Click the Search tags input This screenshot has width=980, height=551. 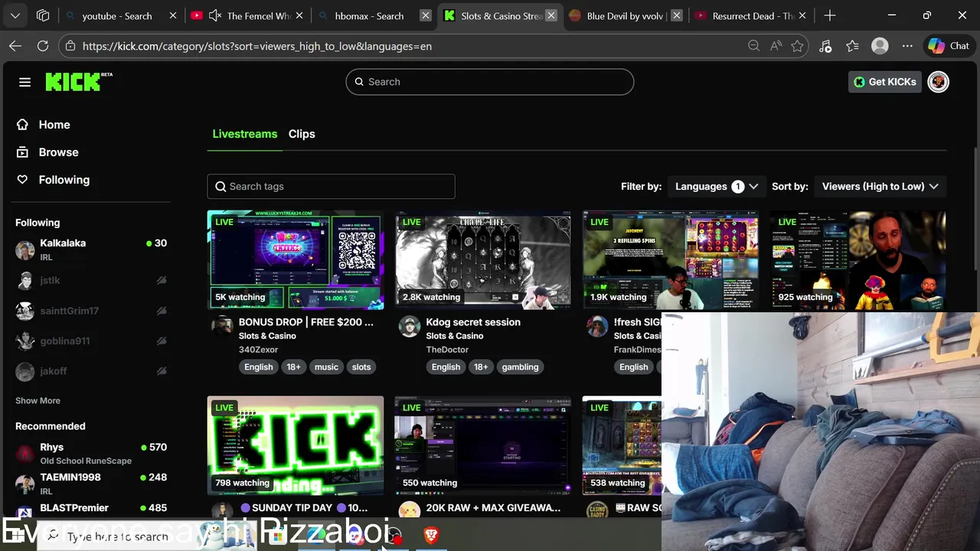pyautogui.click(x=331, y=186)
